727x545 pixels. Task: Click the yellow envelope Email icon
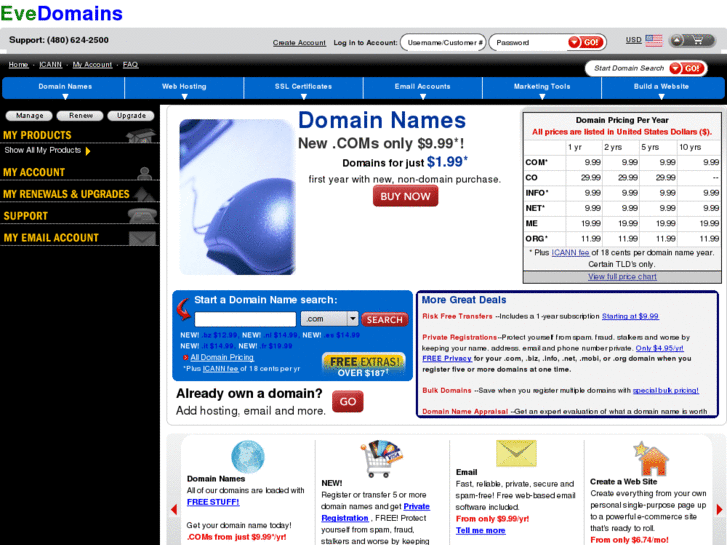(x=516, y=453)
